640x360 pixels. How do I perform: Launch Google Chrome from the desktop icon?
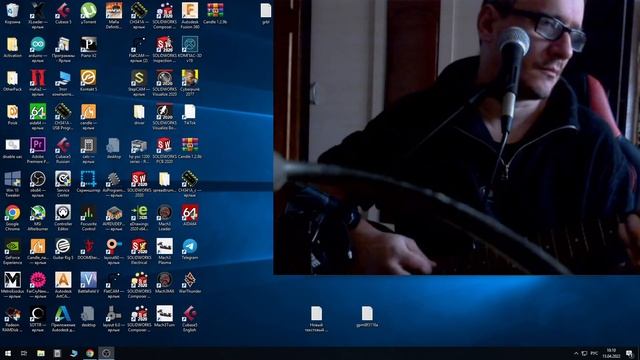(12, 218)
